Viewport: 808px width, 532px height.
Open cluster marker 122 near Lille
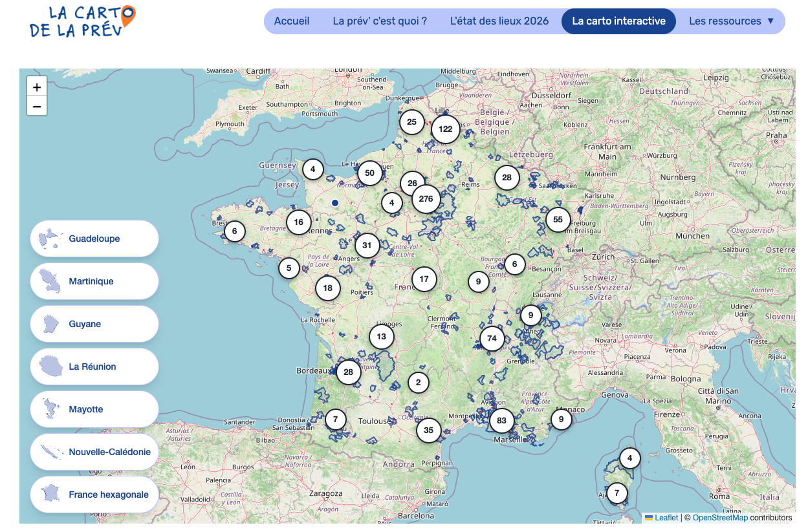[445, 129]
